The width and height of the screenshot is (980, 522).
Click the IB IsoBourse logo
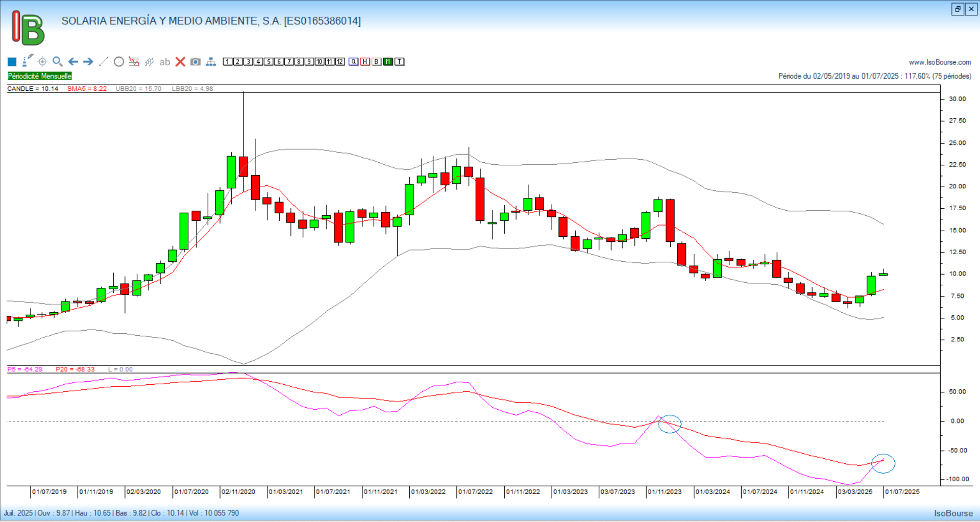pyautogui.click(x=28, y=28)
